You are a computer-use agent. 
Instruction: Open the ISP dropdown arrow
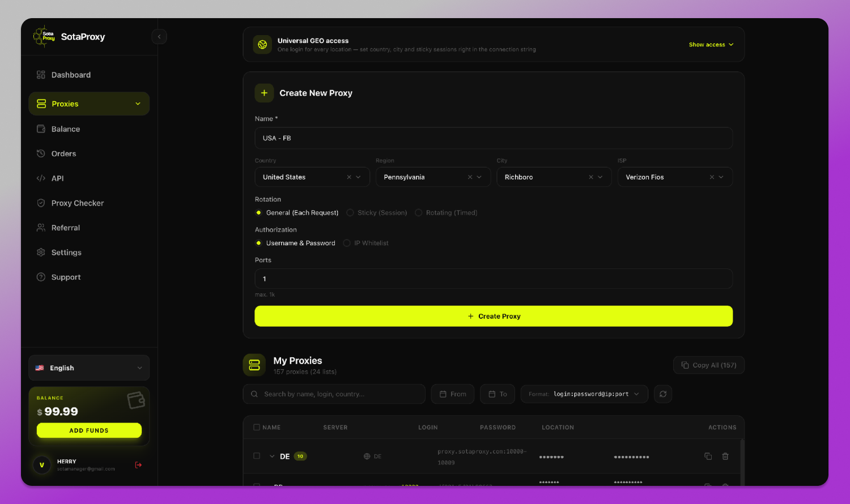pos(721,177)
